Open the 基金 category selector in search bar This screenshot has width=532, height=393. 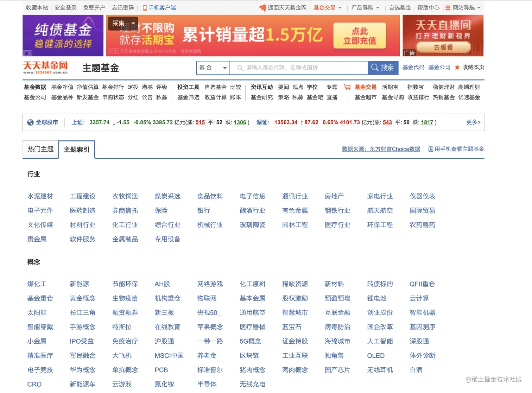(x=213, y=68)
